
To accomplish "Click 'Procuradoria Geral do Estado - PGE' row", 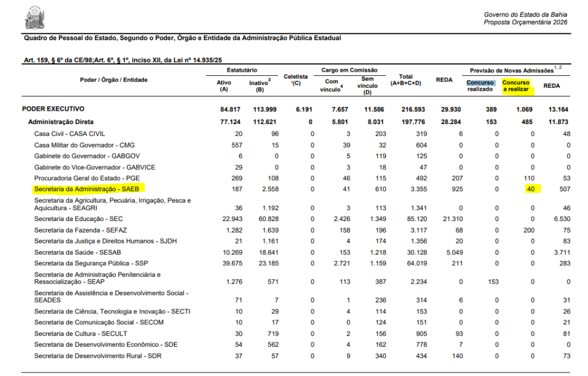I will [x=87, y=178].
